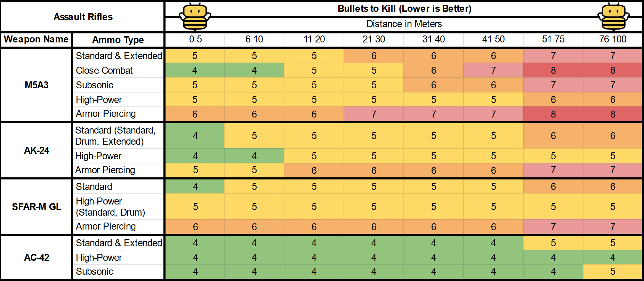Select the 76-100 distance column header
This screenshot has height=281, width=644.
(x=613, y=39)
